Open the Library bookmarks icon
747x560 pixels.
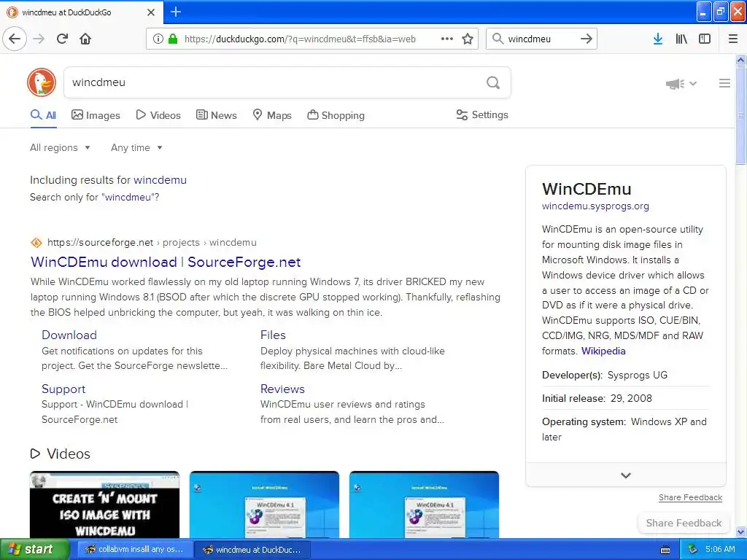(681, 39)
